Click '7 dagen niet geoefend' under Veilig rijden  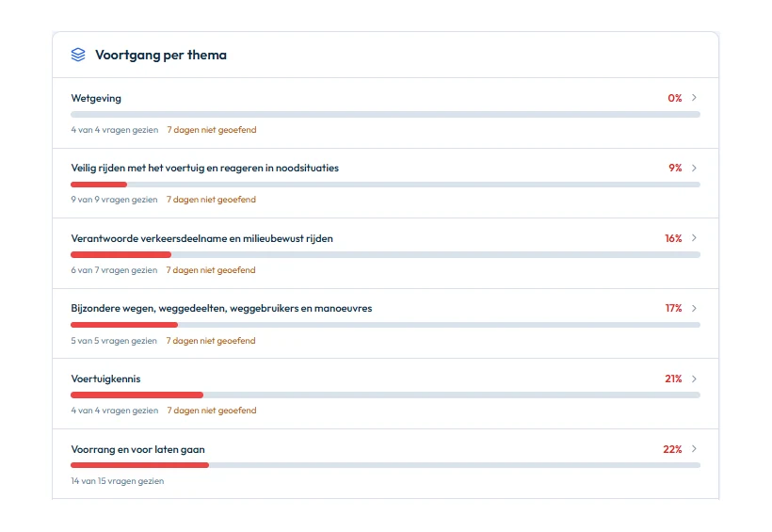click(211, 200)
